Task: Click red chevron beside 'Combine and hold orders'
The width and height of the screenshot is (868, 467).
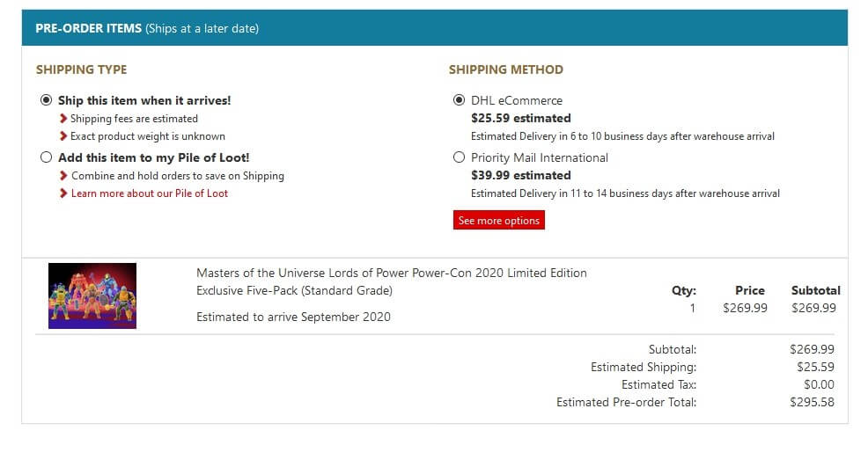Action: [x=63, y=175]
